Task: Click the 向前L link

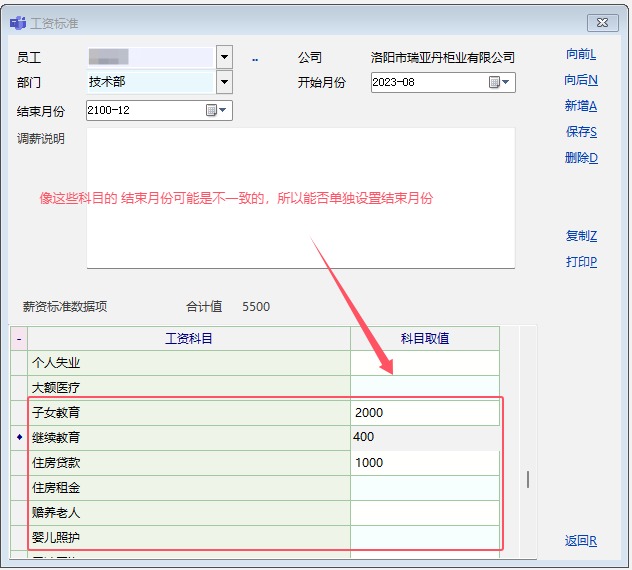Action: tap(580, 54)
